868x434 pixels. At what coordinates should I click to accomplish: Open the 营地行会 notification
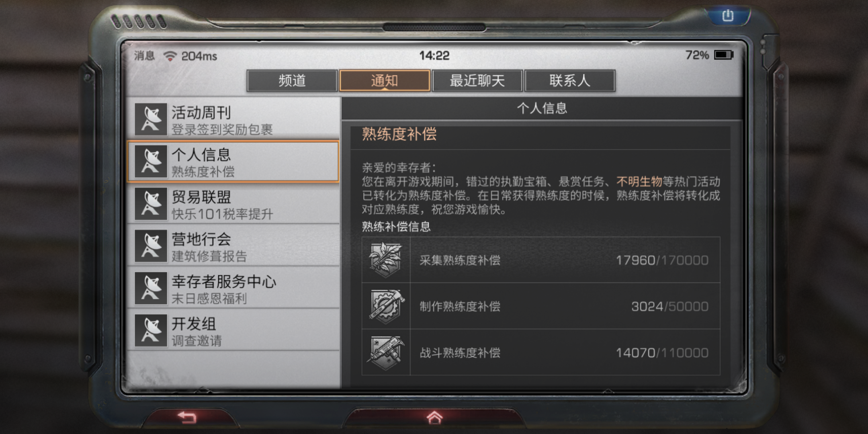pyautogui.click(x=233, y=246)
